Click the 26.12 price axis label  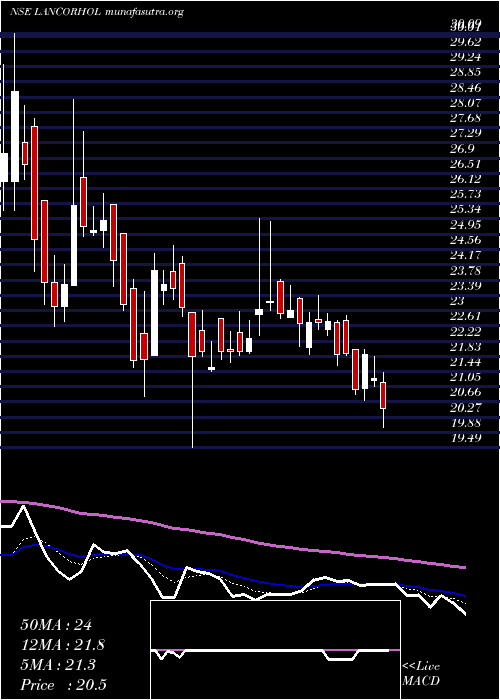click(465, 179)
